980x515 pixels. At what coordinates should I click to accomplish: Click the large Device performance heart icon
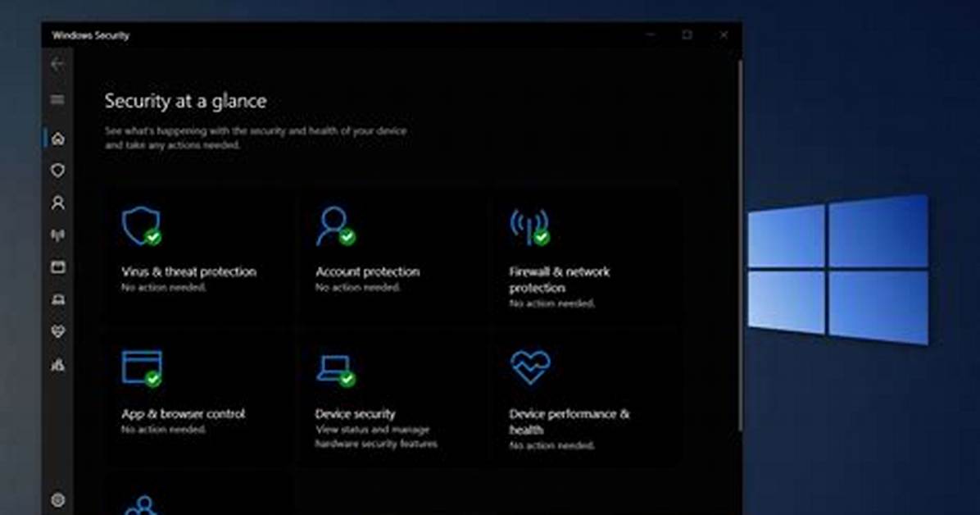(x=530, y=367)
